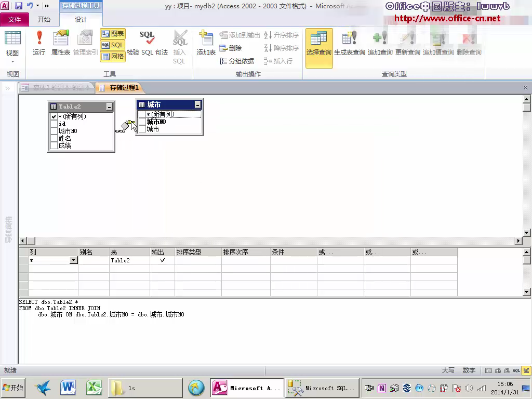Uncheck *(所有列) in Table2
The height and width of the screenshot is (399, 532).
click(54, 116)
